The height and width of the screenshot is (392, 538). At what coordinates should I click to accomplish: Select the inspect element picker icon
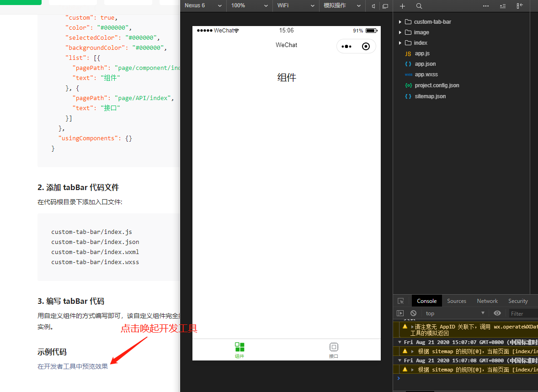tap(401, 301)
